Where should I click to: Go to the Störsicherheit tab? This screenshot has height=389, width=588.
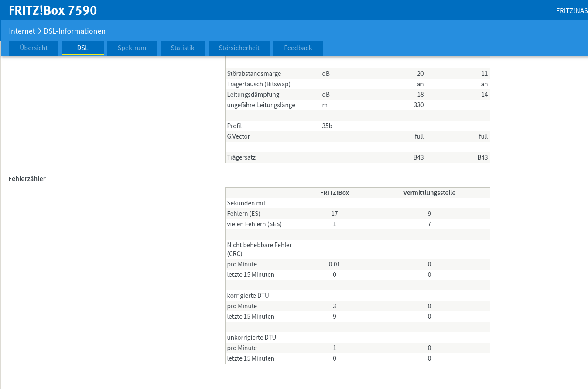click(239, 48)
